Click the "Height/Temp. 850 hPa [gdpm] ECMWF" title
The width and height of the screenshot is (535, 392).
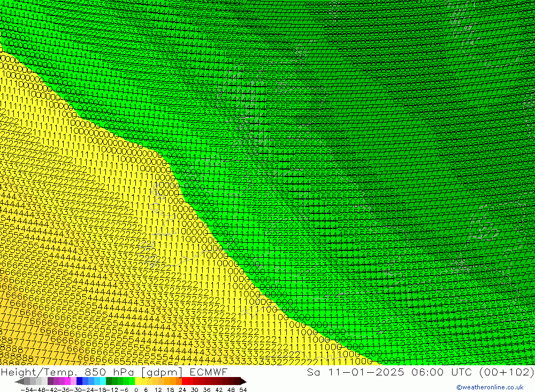114,372
